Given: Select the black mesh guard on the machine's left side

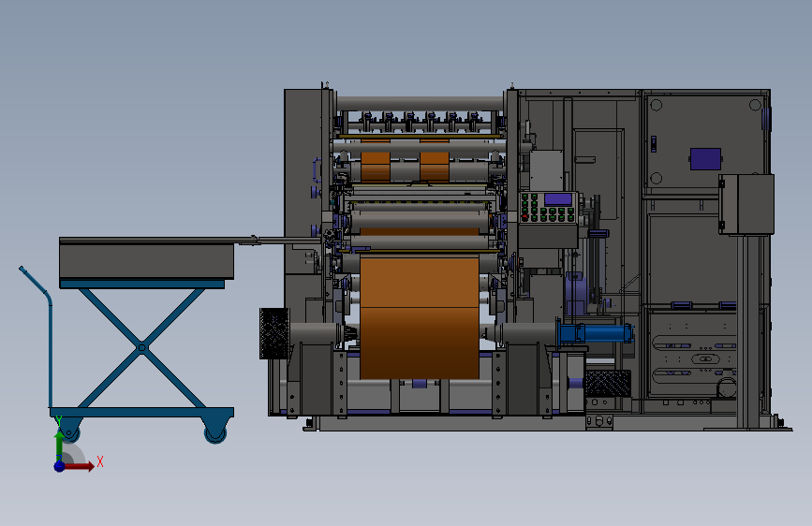Looking at the screenshot, I should tap(274, 333).
